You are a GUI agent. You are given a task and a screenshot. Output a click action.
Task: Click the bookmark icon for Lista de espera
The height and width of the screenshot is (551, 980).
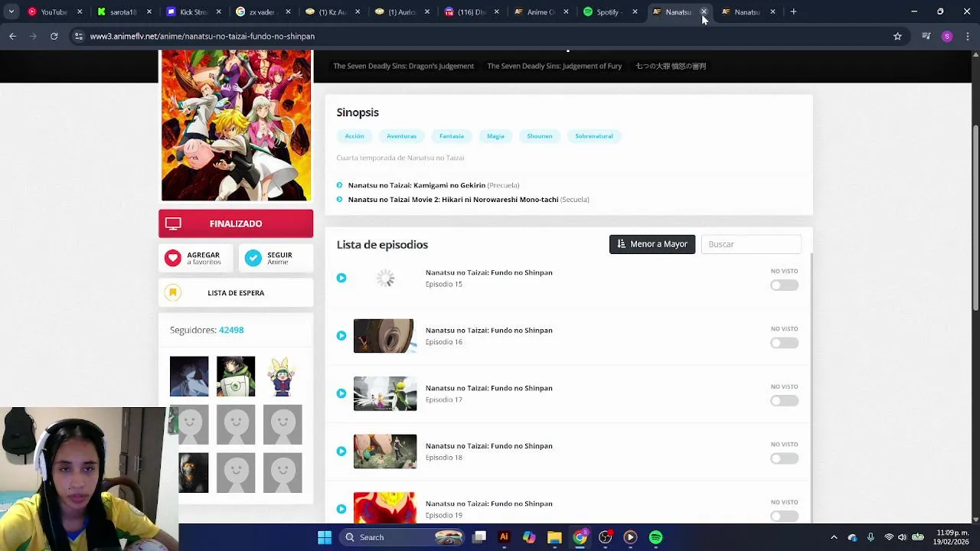coord(173,292)
